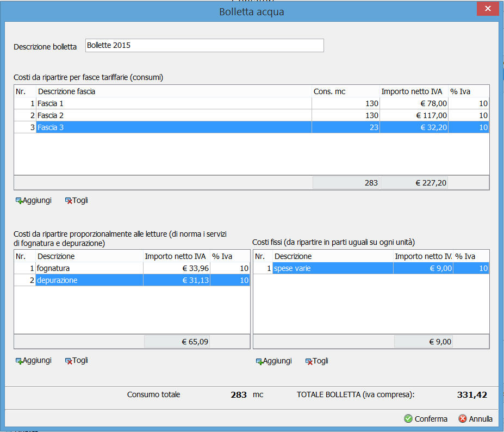Click the € 117,00 amount cell

point(414,115)
